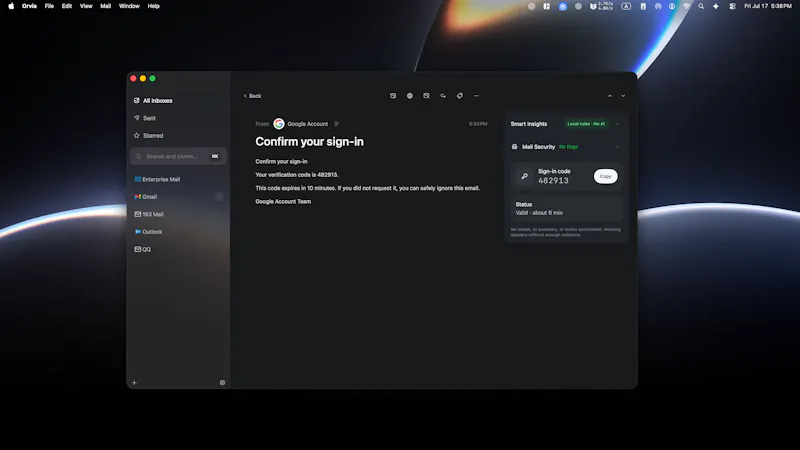The height and width of the screenshot is (450, 800).
Task: Select the 163 Mail account
Action: point(178,214)
